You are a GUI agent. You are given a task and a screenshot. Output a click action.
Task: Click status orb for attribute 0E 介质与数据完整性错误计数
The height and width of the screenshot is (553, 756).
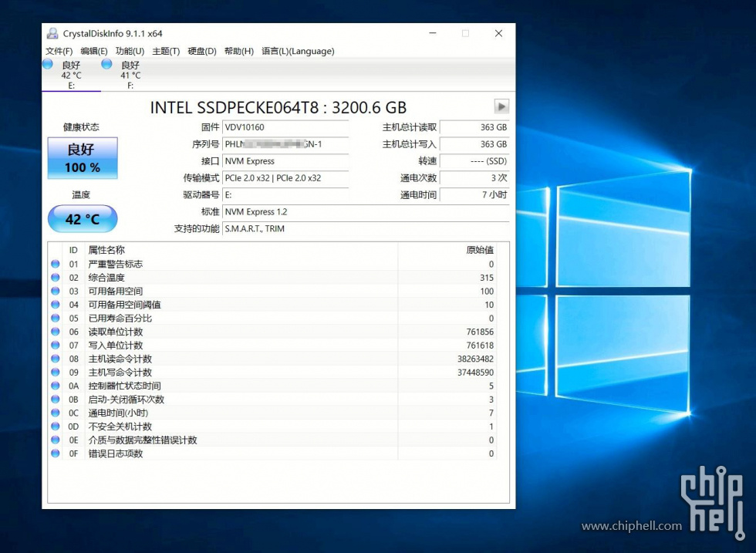point(56,440)
